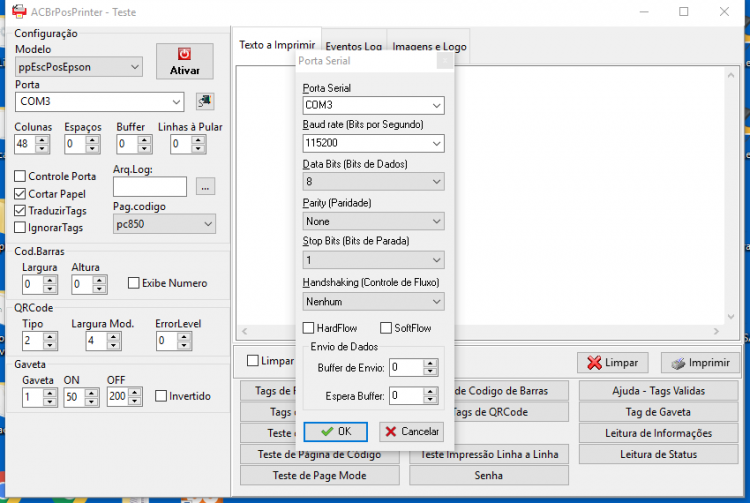Confirm serial settings with OK
This screenshot has height=503, width=750.
pos(336,431)
